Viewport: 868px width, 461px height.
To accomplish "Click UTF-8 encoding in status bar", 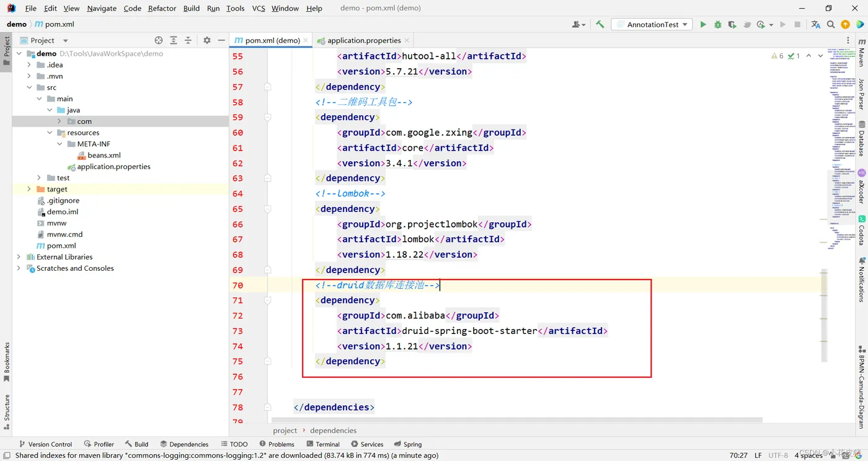I will coord(778,455).
